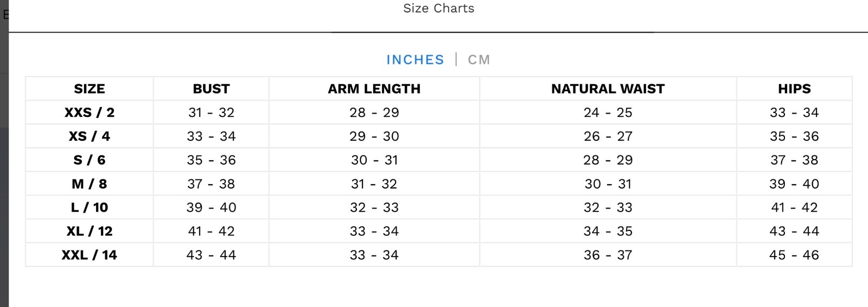The width and height of the screenshot is (868, 307).
Task: Click the BUST column header
Action: [211, 89]
